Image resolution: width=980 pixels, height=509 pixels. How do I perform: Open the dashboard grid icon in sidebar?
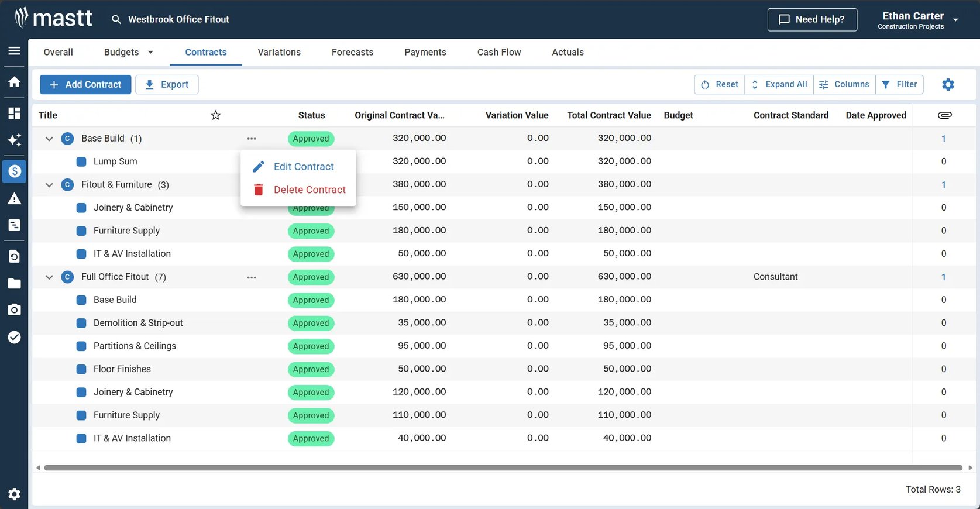(14, 113)
